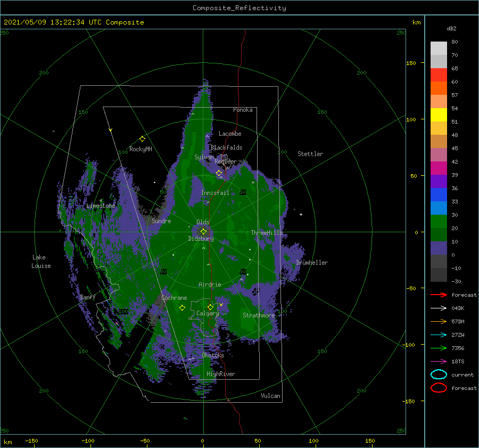Click the Sylvan label on the map
The height and width of the screenshot is (448, 479).
[204, 157]
